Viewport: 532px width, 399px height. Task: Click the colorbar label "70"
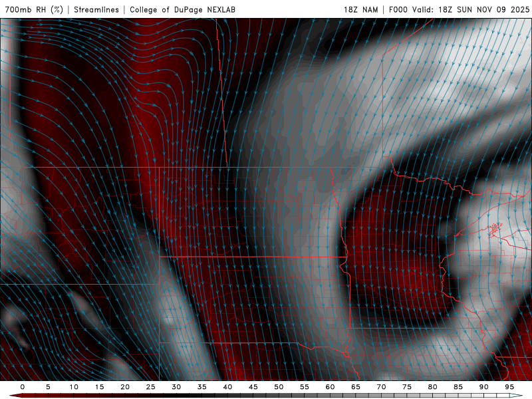pyautogui.click(x=381, y=387)
